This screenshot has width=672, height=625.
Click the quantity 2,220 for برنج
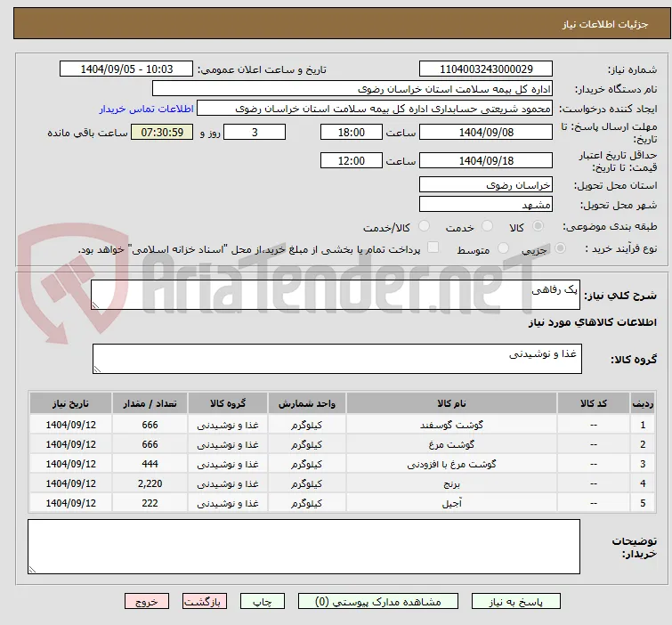coord(150,483)
